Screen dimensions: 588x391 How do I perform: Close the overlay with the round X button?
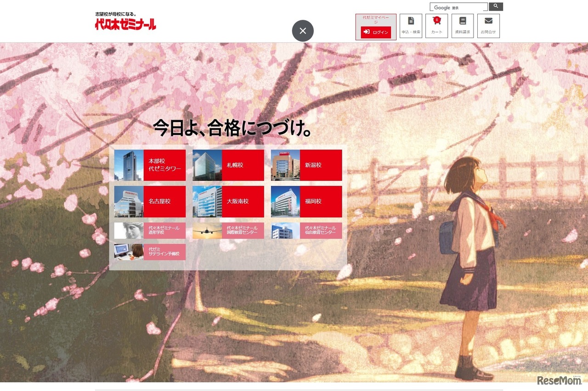(x=303, y=31)
